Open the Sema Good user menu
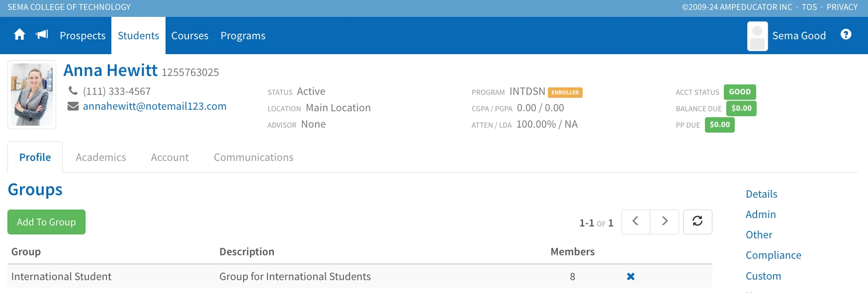 pos(799,36)
